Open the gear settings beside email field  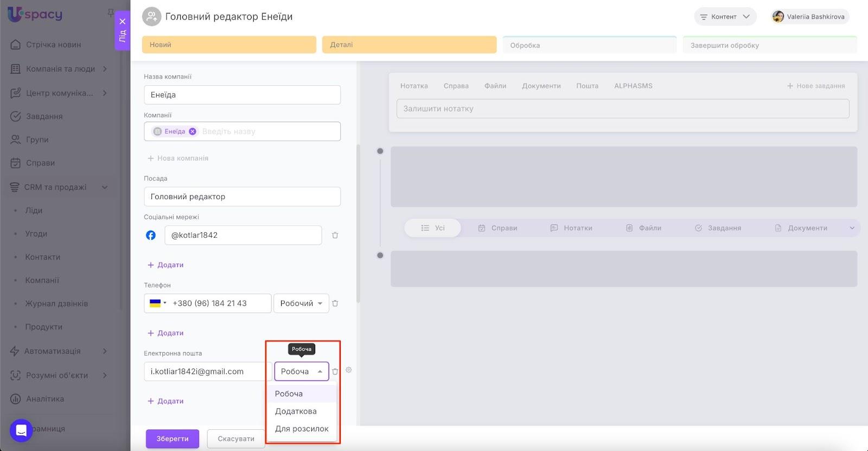(349, 370)
